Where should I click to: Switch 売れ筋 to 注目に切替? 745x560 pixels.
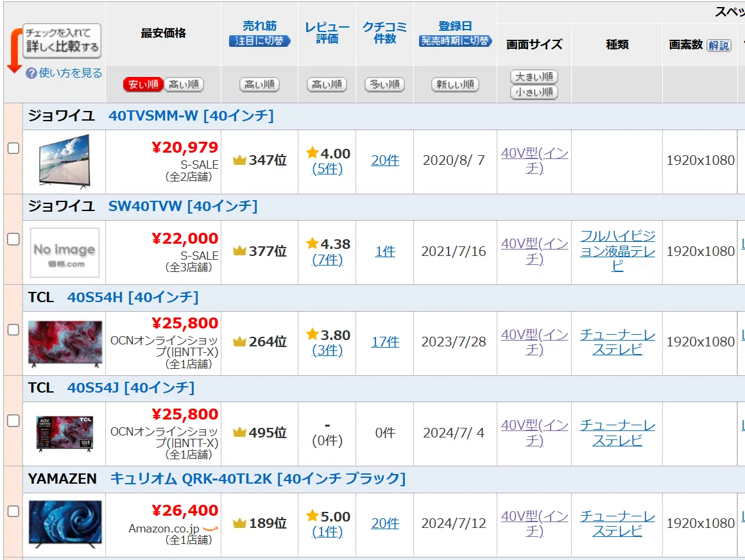(259, 41)
